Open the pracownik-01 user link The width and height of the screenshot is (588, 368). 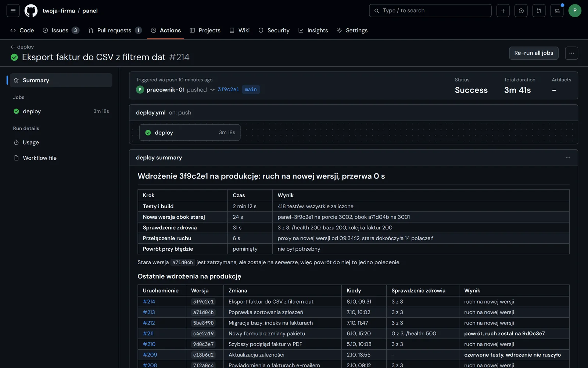coord(165,89)
